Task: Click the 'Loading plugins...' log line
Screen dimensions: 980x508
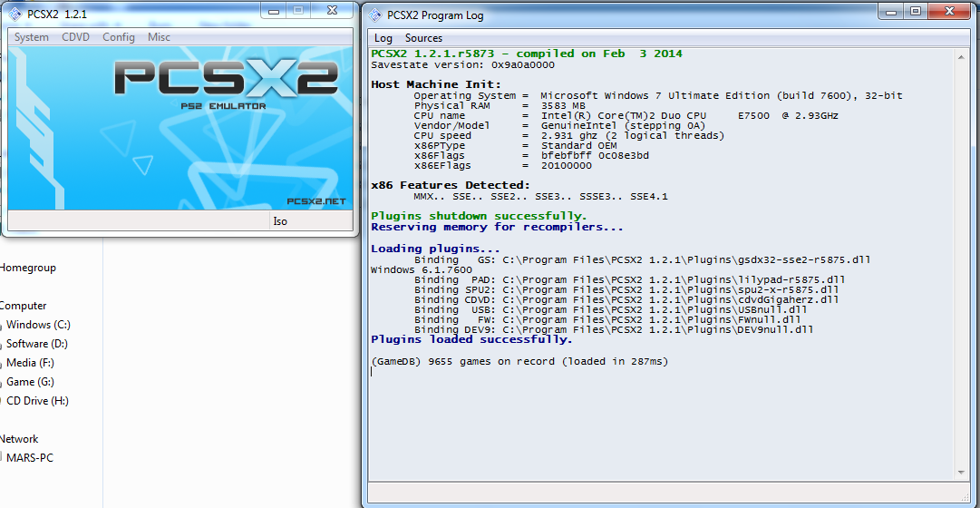Action: (x=435, y=249)
